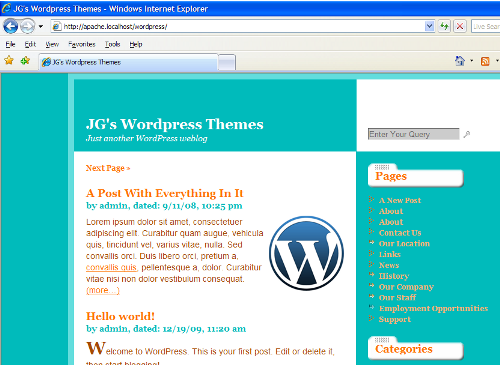500x365 pixels.
Task: Click the Home toolbar icon
Action: [460, 61]
